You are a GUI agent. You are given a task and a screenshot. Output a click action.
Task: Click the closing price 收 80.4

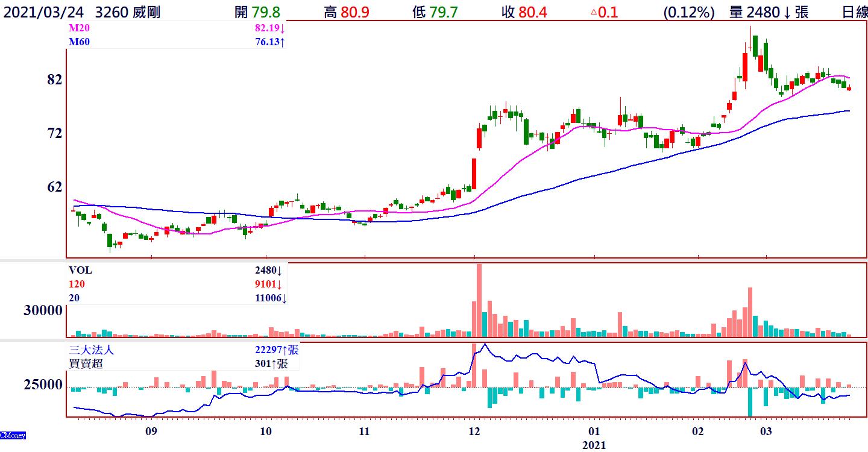click(524, 11)
